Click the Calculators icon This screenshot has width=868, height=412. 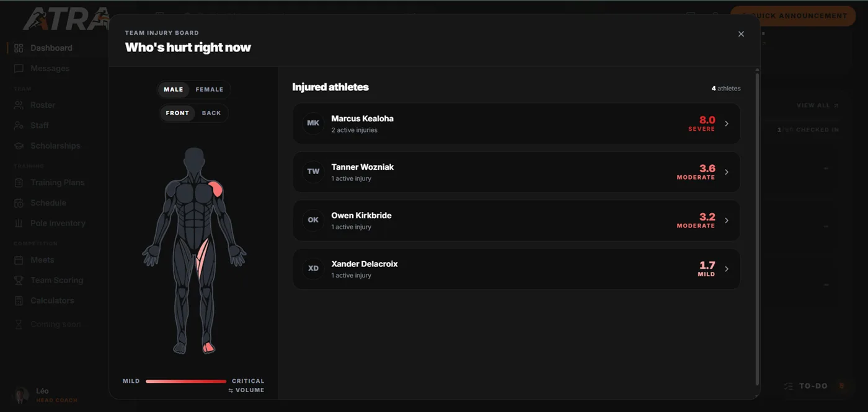19,300
